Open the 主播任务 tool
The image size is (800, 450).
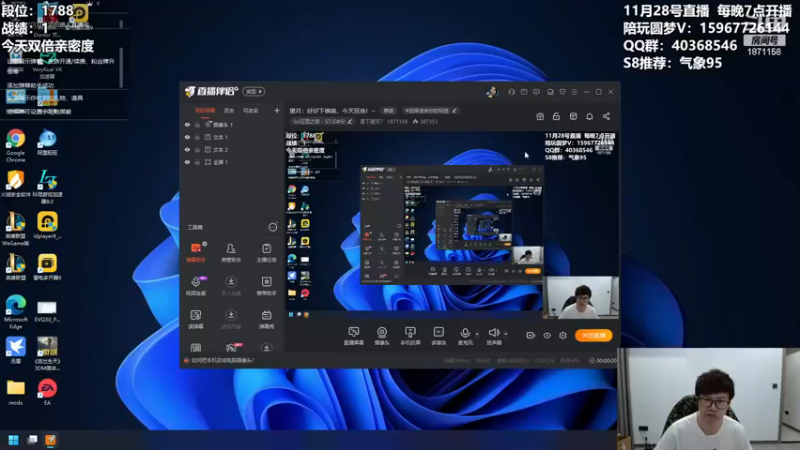pyautogui.click(x=266, y=252)
